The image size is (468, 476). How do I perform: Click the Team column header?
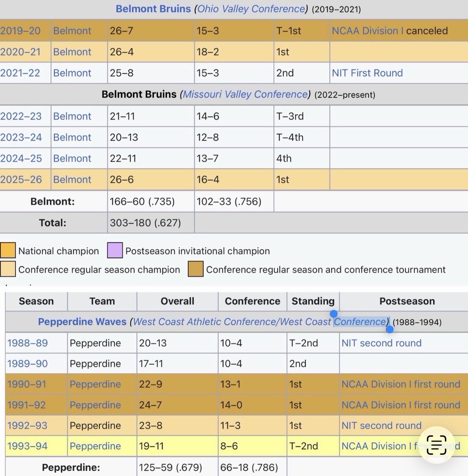102,301
